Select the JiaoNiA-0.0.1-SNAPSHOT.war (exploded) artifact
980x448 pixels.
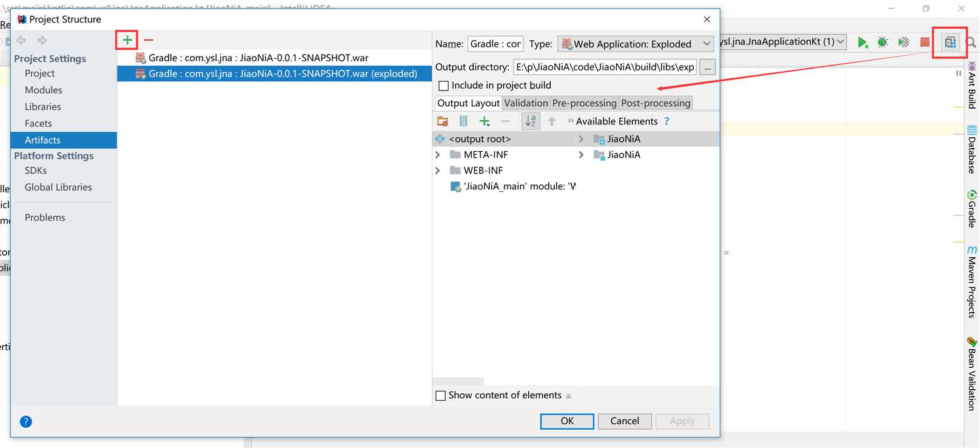(x=274, y=73)
